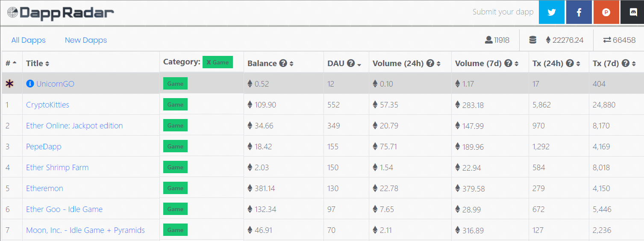644x241 pixels.
Task: Open Ether Goo - Idle Game page
Action: tap(64, 209)
